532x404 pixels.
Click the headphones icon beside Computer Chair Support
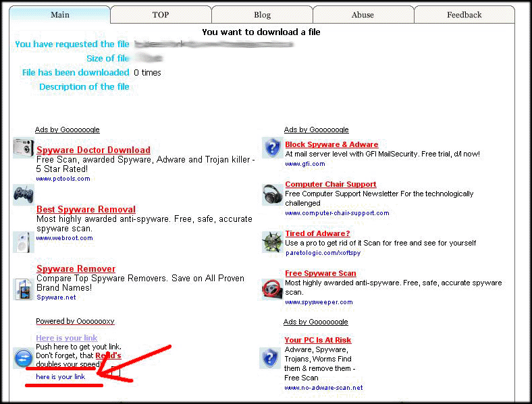[273, 195]
